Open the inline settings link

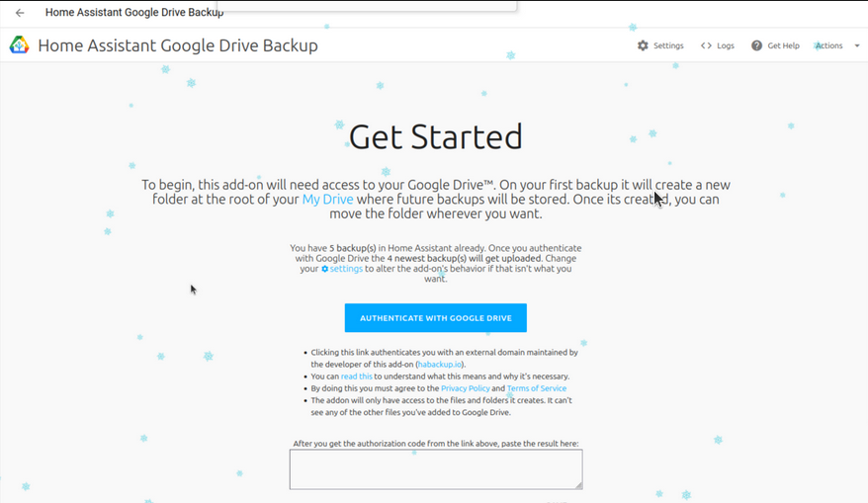click(342, 269)
